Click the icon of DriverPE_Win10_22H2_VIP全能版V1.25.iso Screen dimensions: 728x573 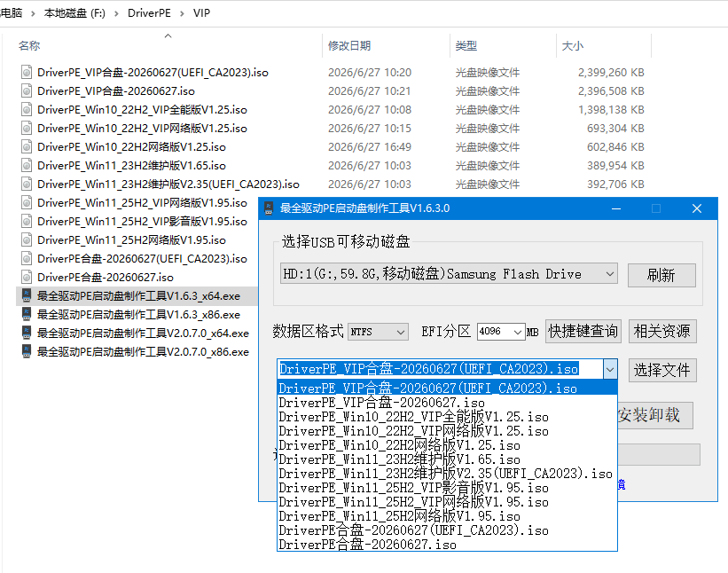pos(27,109)
